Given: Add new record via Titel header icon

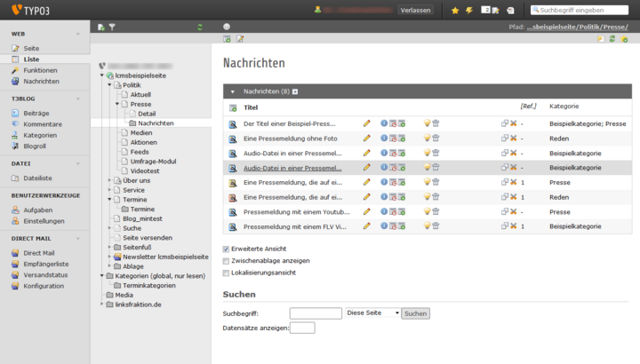Looking at the screenshot, I should pyautogui.click(x=233, y=108).
